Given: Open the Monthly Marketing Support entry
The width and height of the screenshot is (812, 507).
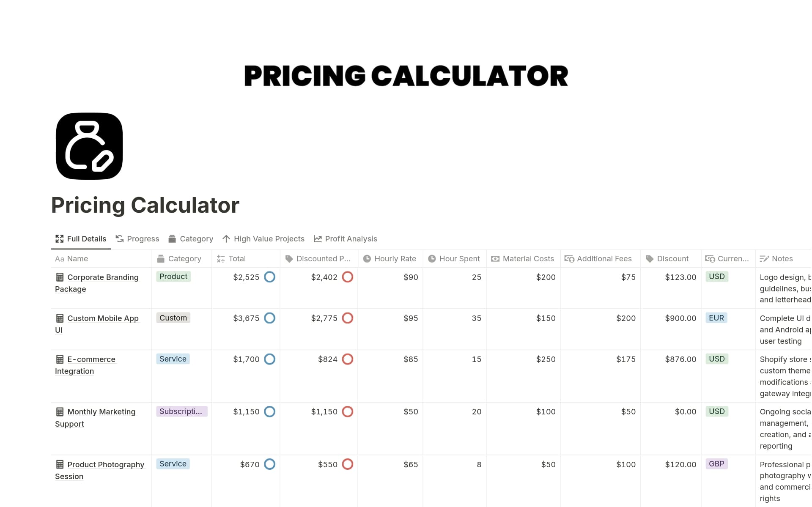Looking at the screenshot, I should (101, 411).
